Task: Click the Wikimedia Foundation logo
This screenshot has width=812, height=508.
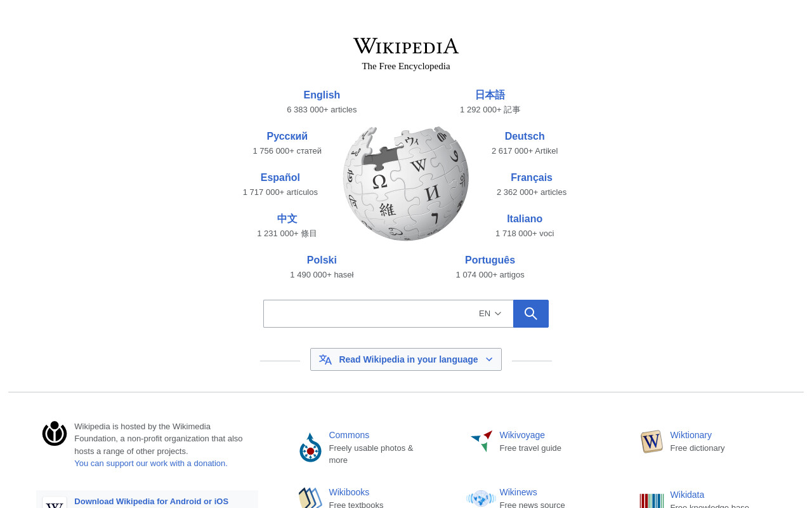Action: click(55, 433)
